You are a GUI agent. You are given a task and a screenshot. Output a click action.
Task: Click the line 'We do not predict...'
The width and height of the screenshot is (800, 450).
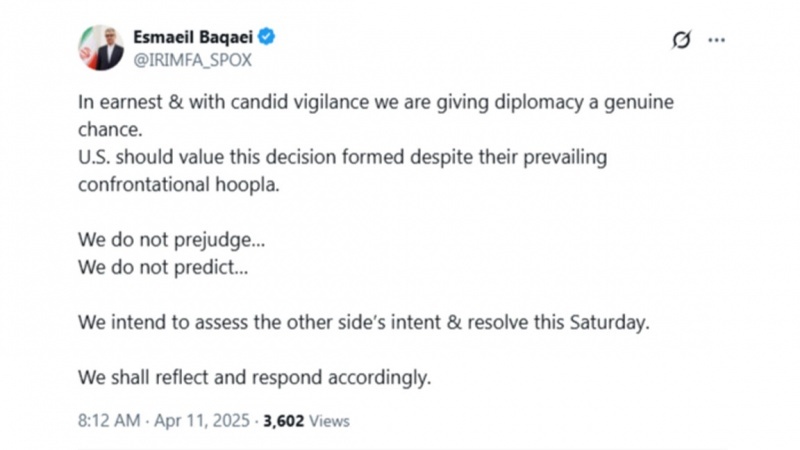[163, 267]
